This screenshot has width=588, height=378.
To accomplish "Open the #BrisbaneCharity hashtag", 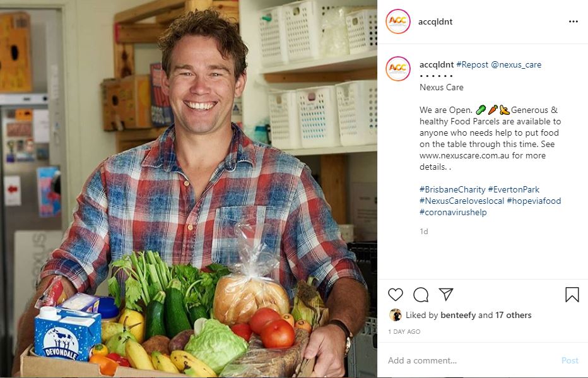I will pos(452,189).
